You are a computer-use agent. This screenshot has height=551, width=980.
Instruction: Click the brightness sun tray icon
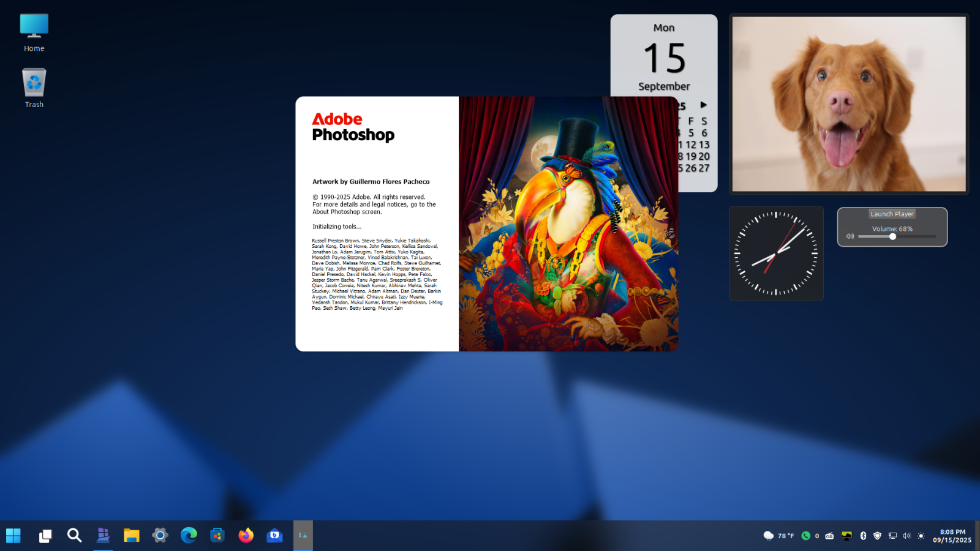pos(921,536)
